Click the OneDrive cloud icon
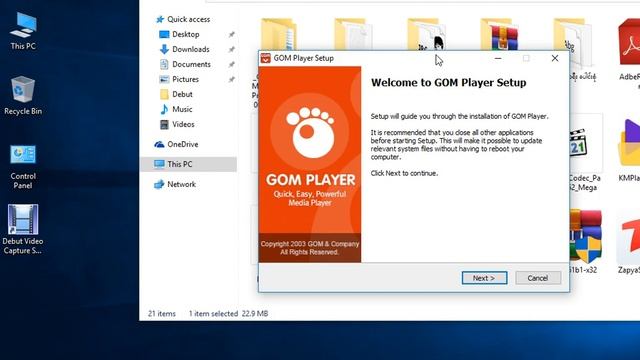 point(159,144)
